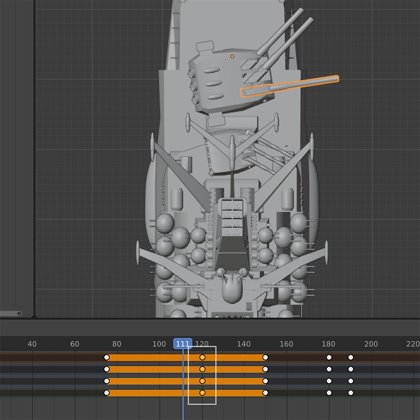Screen dimensions: 420x420
Task: Select top-row keyframe at frame 75
Action: (x=107, y=357)
